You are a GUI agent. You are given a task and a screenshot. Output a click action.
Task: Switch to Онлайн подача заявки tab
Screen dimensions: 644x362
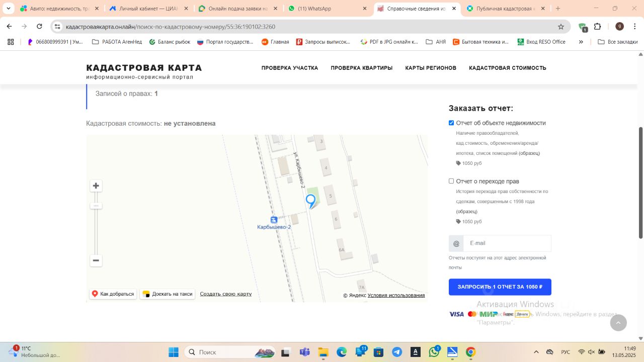[239, 9]
